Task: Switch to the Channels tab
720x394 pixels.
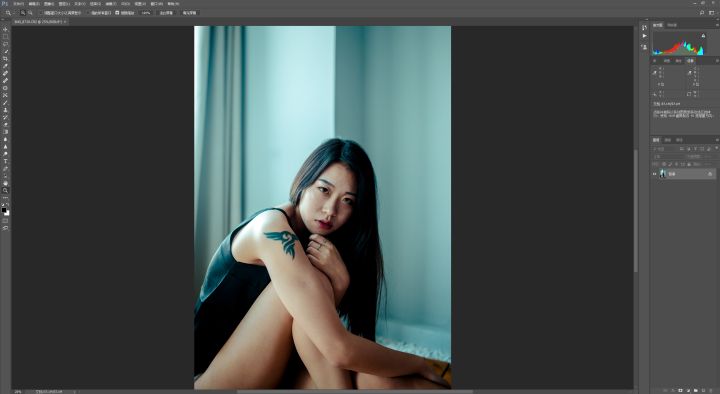Action: coord(668,140)
